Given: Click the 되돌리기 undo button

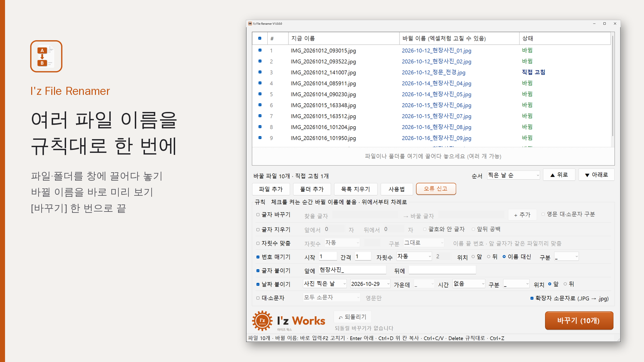Looking at the screenshot, I should pyautogui.click(x=353, y=317).
